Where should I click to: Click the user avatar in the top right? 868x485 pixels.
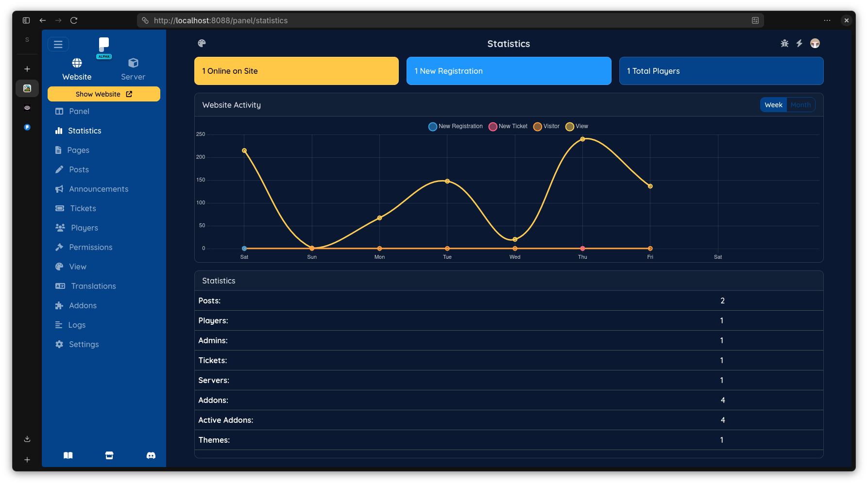point(815,43)
